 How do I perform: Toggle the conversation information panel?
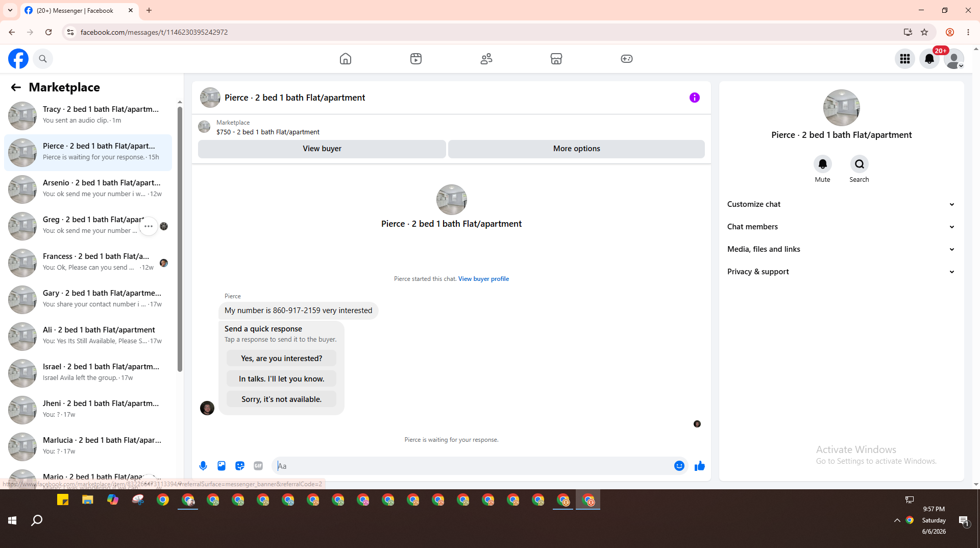695,98
